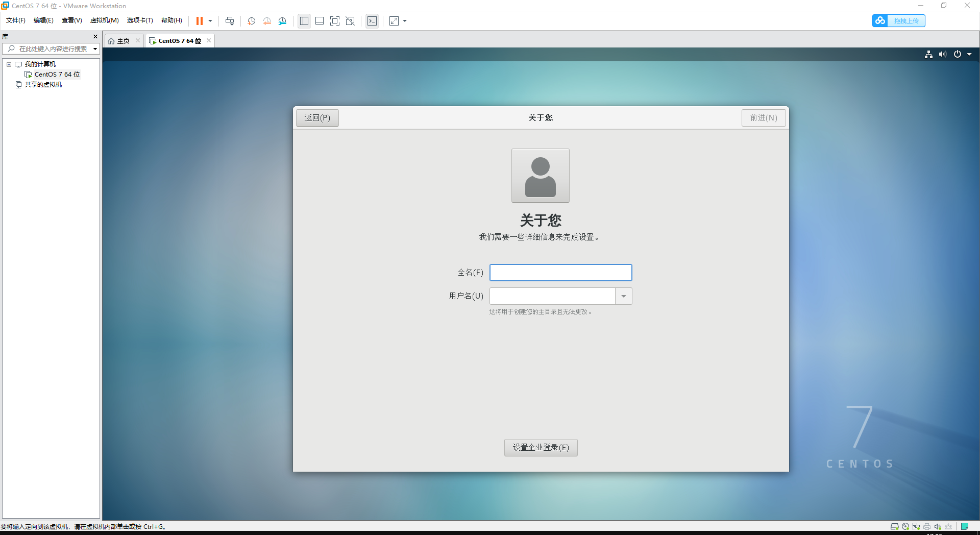Click the guest power icon
Screen dimensions: 980x535
(958, 55)
